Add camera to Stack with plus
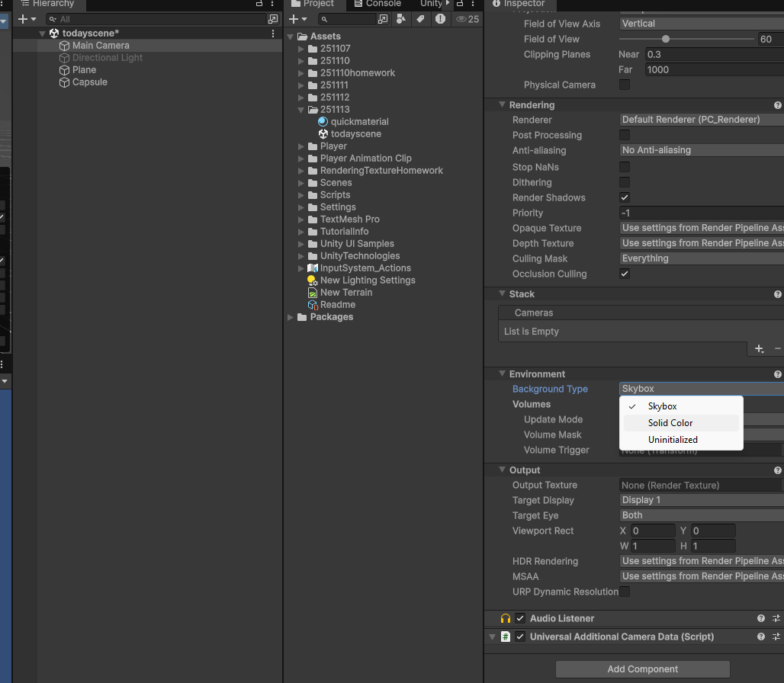Screen dimensions: 784x683 (x=759, y=349)
